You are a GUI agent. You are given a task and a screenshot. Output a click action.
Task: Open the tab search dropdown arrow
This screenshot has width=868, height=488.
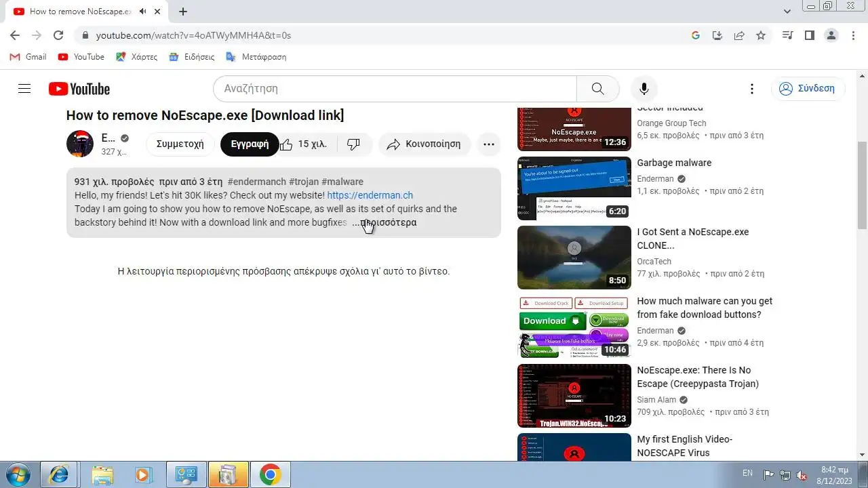point(787,12)
